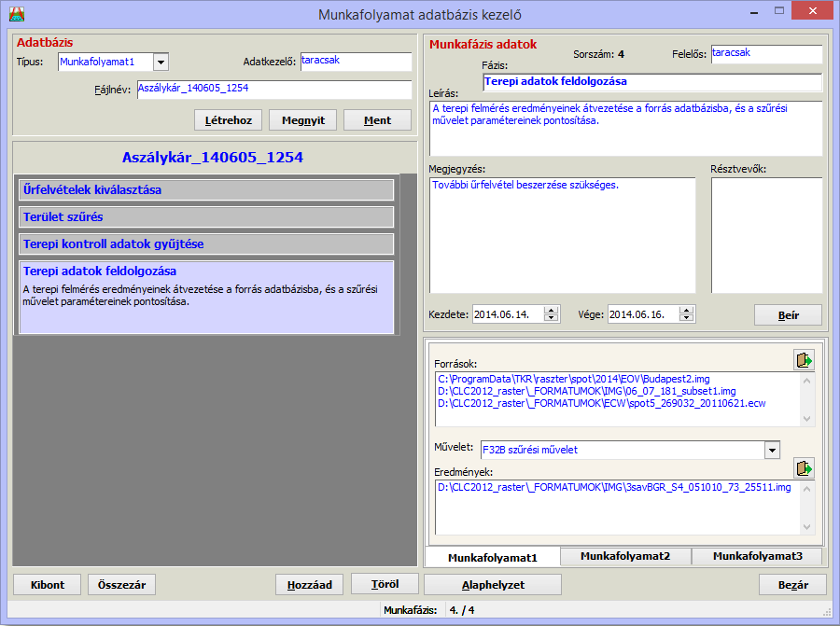The width and height of the screenshot is (840, 626).
Task: Click the Beír button
Action: pyautogui.click(x=788, y=315)
